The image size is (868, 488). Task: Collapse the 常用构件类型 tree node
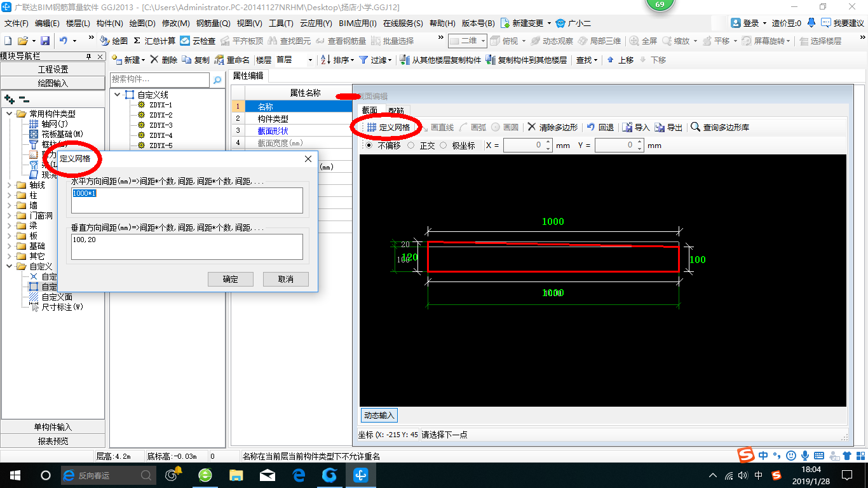(10, 114)
